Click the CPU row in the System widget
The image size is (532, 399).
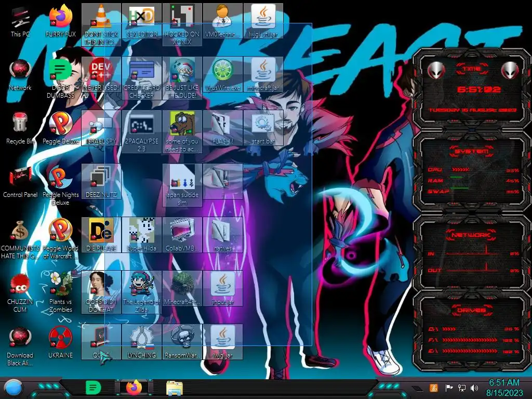473,170
